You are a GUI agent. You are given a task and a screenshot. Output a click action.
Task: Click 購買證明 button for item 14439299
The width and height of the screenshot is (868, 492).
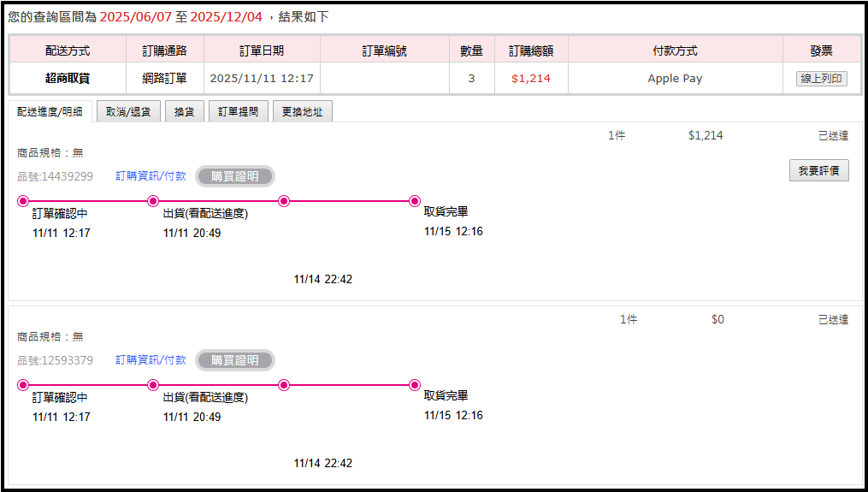pos(235,176)
